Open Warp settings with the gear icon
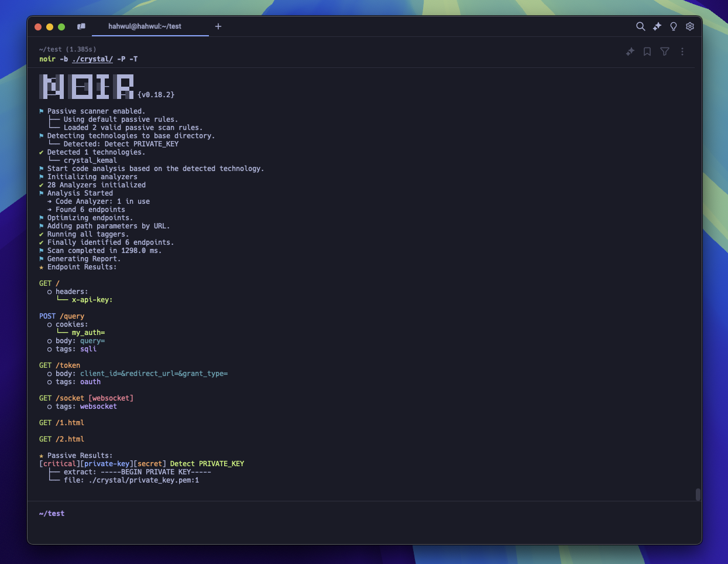Image resolution: width=728 pixels, height=564 pixels. [689, 26]
